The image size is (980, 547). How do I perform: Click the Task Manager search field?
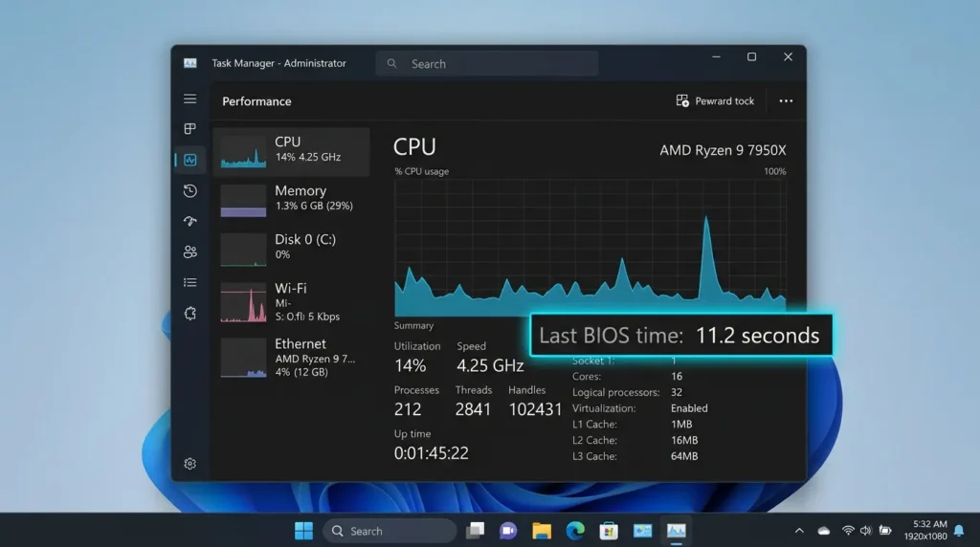[487, 63]
